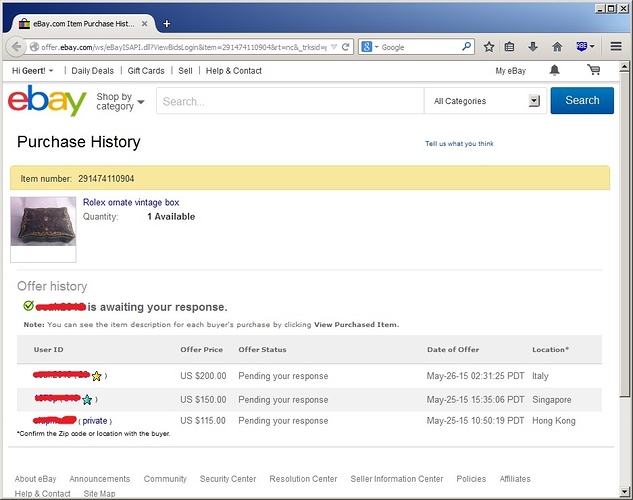Open the Rolex ornate vintage box listing
Image resolution: width=633 pixels, height=500 pixels.
pos(131,202)
